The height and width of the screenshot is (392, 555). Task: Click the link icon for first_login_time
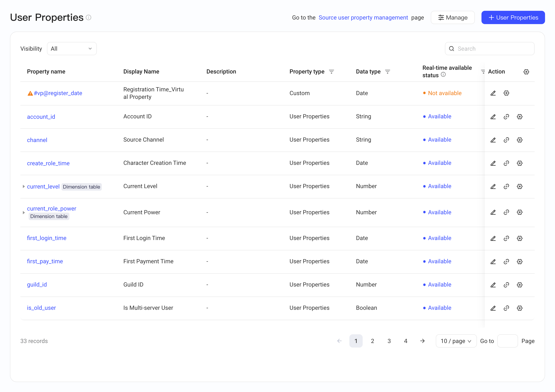506,238
